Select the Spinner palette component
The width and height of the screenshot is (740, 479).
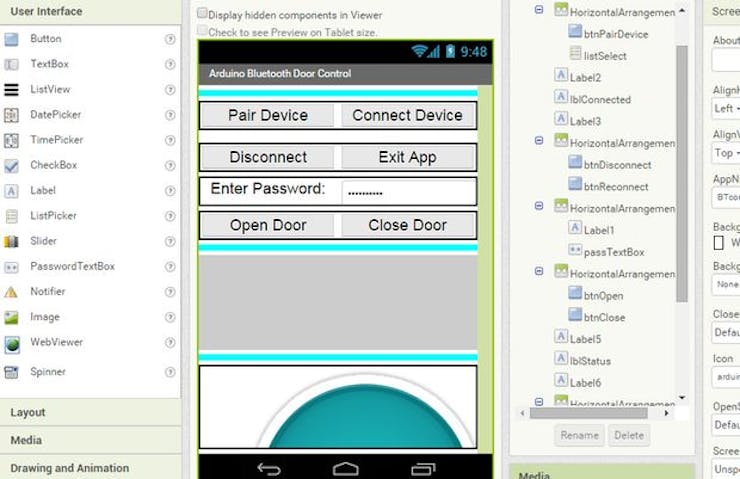(x=48, y=372)
